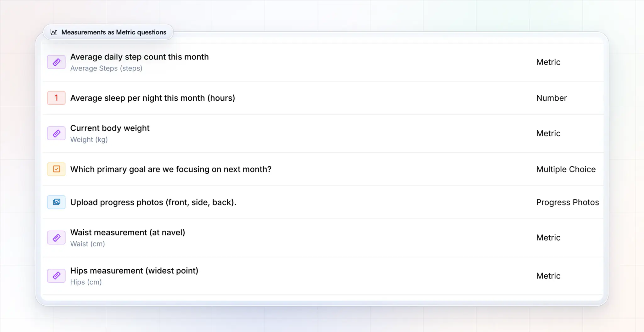The image size is (644, 332).
Task: Click the Metric type in Waist measurement row
Action: [x=548, y=238]
